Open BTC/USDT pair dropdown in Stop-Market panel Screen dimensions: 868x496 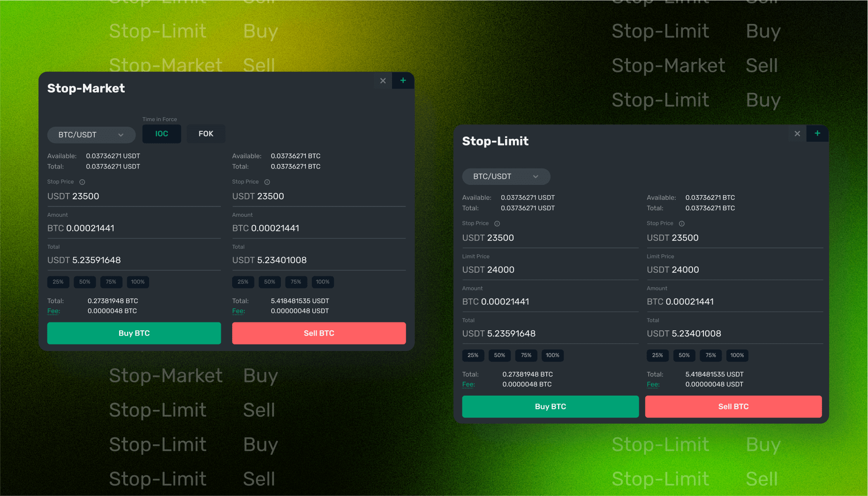(x=91, y=135)
